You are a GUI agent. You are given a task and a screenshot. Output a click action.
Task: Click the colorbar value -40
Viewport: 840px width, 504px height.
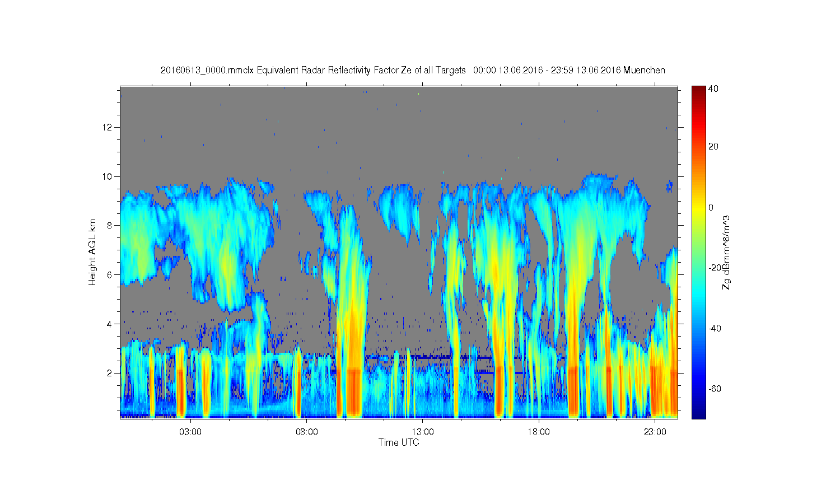coord(715,328)
